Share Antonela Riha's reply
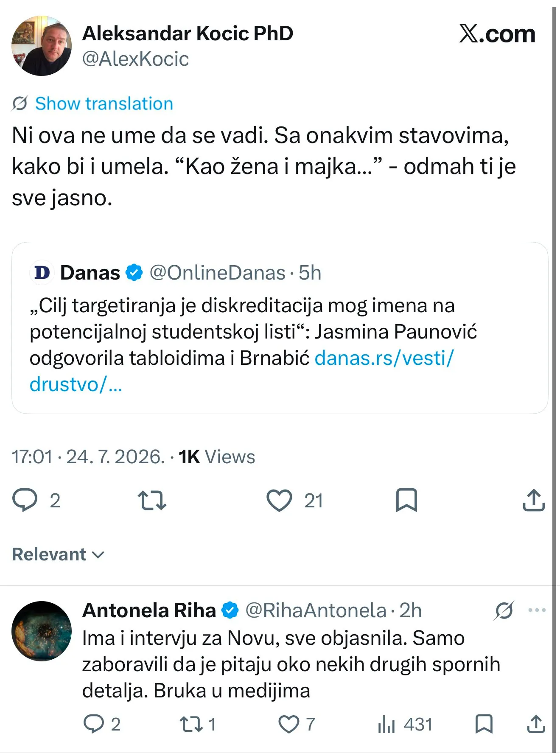 tap(536, 724)
